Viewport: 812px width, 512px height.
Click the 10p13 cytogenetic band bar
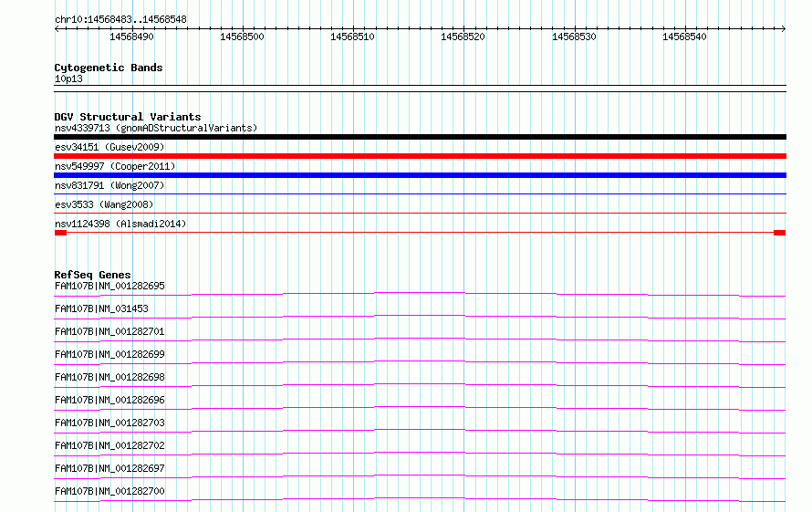coord(420,89)
